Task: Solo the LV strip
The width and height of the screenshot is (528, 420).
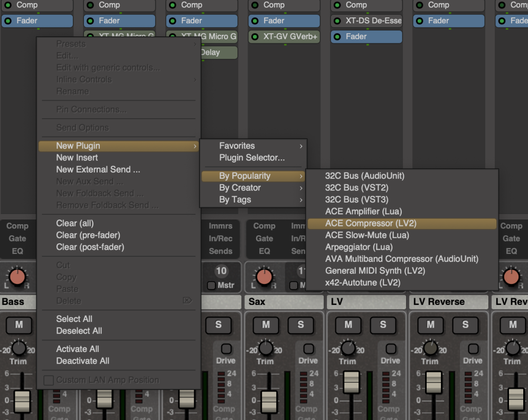Action: click(x=383, y=324)
